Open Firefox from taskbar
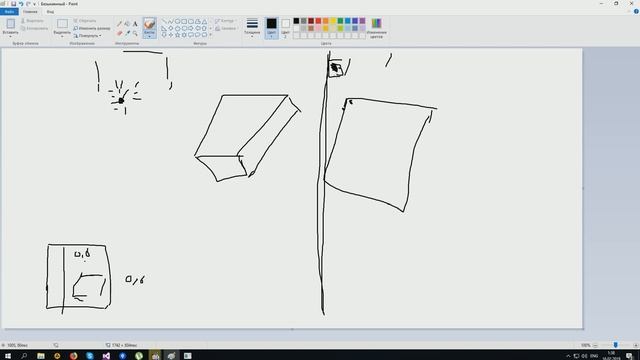The image size is (640, 360). click(73, 356)
